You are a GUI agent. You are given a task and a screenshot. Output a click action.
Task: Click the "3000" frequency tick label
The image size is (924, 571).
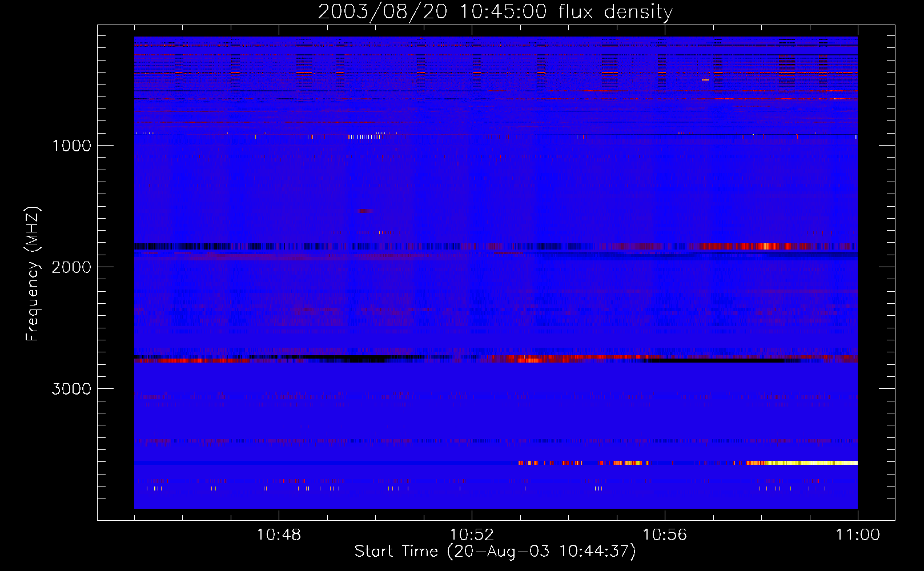click(71, 389)
